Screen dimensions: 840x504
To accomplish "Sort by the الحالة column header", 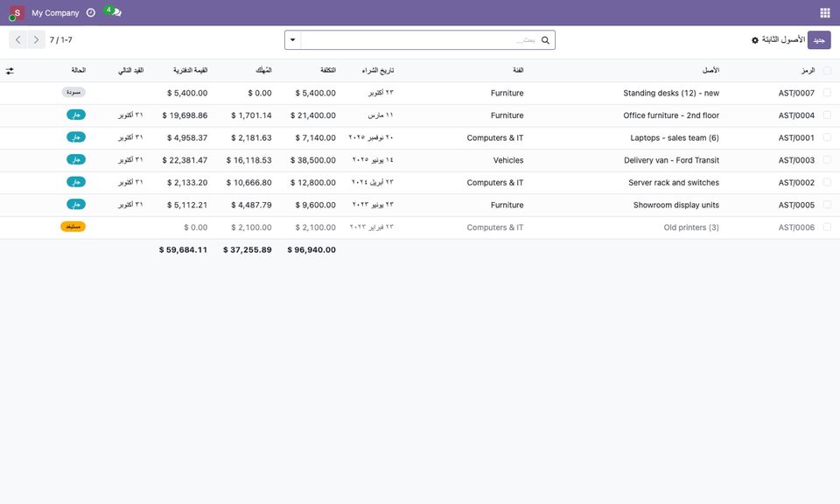I will click(x=78, y=70).
